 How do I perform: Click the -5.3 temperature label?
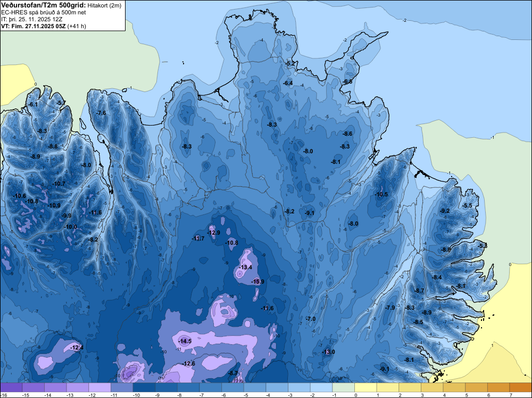[x=483, y=246]
